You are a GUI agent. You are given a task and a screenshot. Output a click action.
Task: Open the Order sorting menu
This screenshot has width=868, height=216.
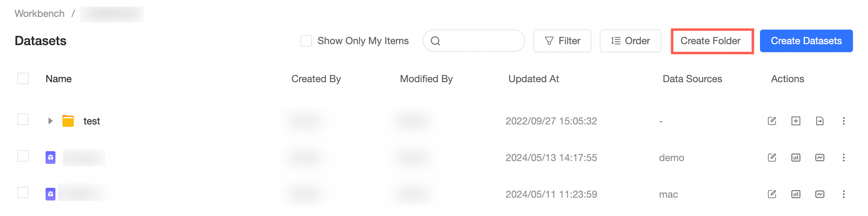[x=630, y=41]
